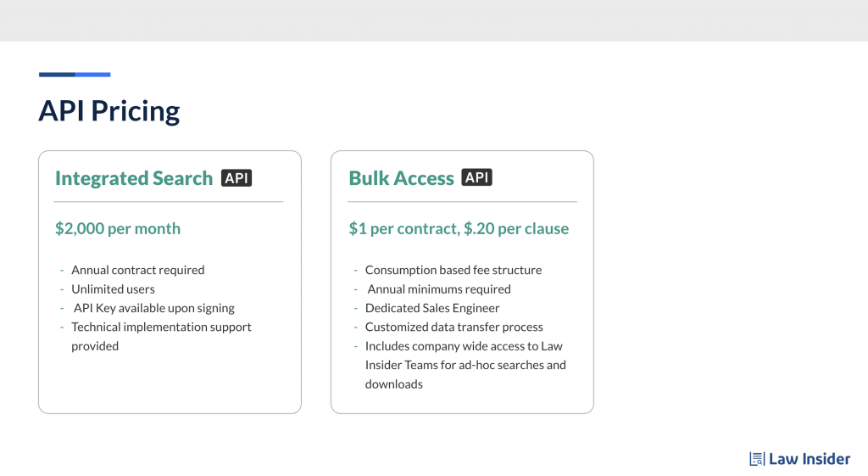Click the Law Insider Teams access bullet
The image size is (868, 476).
click(465, 365)
